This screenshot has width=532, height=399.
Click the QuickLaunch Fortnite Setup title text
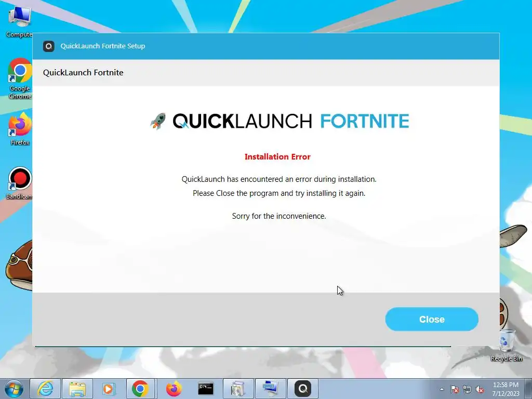[103, 46]
